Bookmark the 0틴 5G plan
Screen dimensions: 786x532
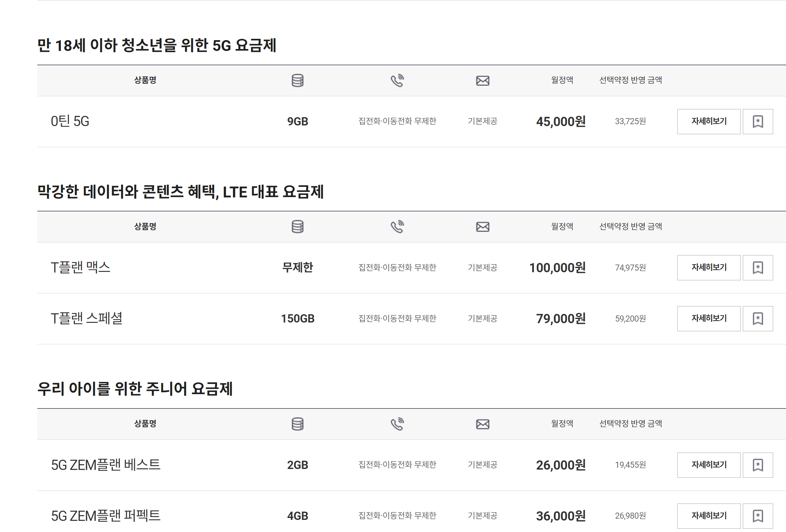click(758, 121)
